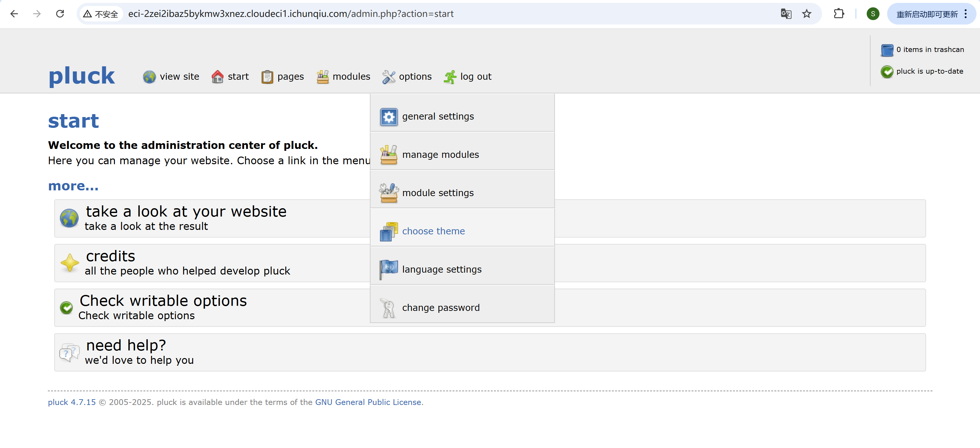The image size is (980, 448).
Task: Click the house icon beside start
Action: pyautogui.click(x=217, y=77)
